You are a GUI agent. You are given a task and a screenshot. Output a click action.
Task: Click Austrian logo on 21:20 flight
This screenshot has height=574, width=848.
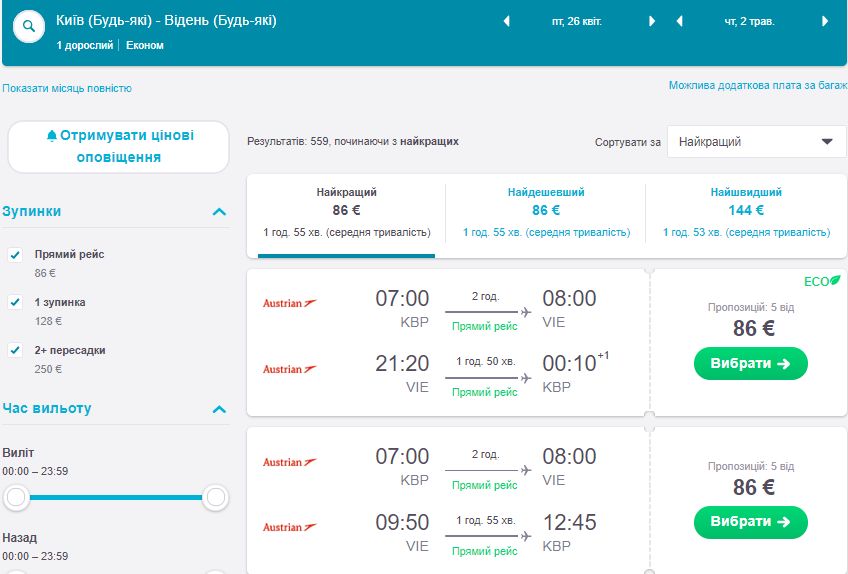pyautogui.click(x=289, y=369)
